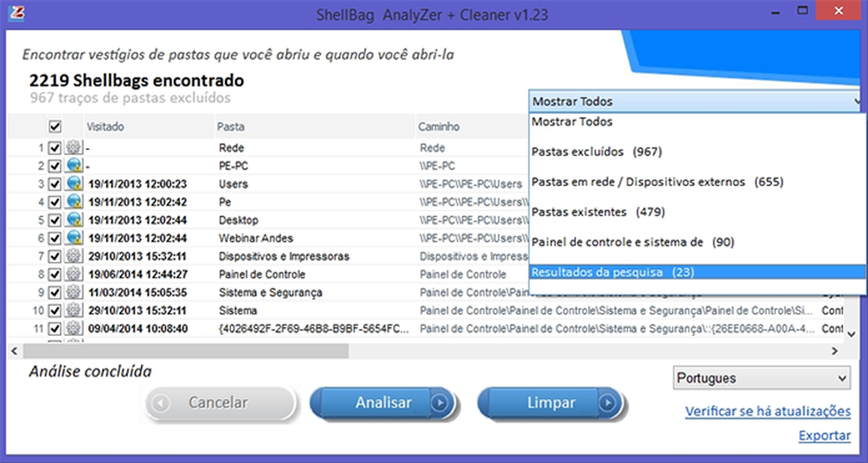
Task: Click the horizontal scrollbar thumb
Action: pos(185,351)
